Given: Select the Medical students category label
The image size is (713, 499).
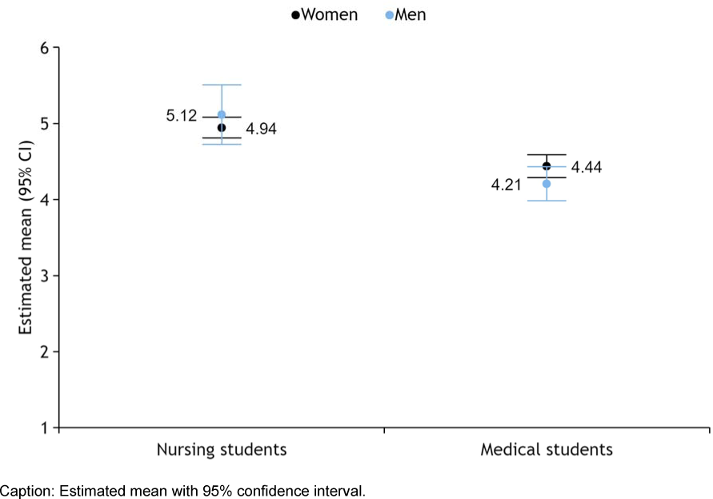Looking at the screenshot, I should pos(546,449).
